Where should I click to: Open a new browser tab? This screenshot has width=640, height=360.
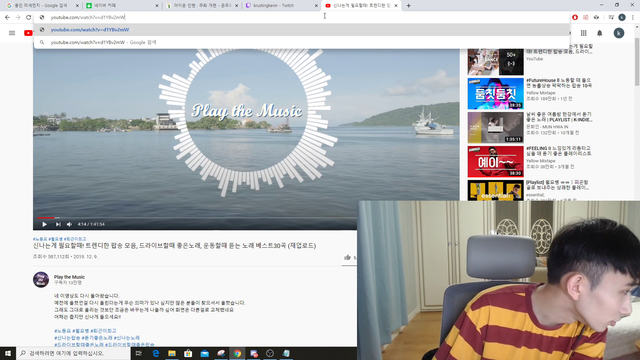(409, 6)
